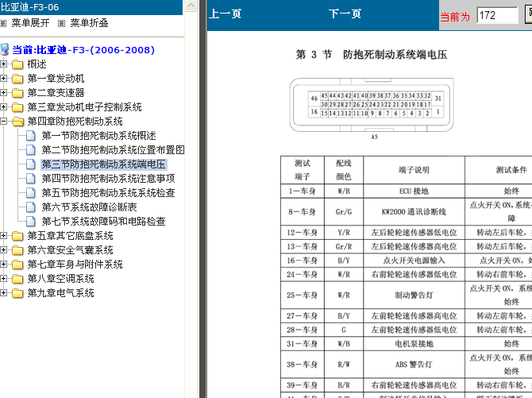The height and width of the screenshot is (398, 532).
Task: Click the A5 connector diagram image
Action: click(x=372, y=106)
